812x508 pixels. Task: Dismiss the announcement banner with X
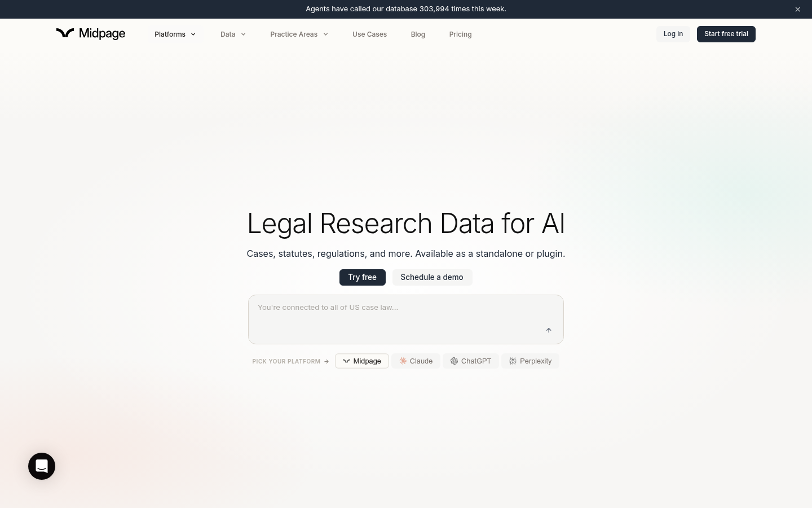click(797, 9)
